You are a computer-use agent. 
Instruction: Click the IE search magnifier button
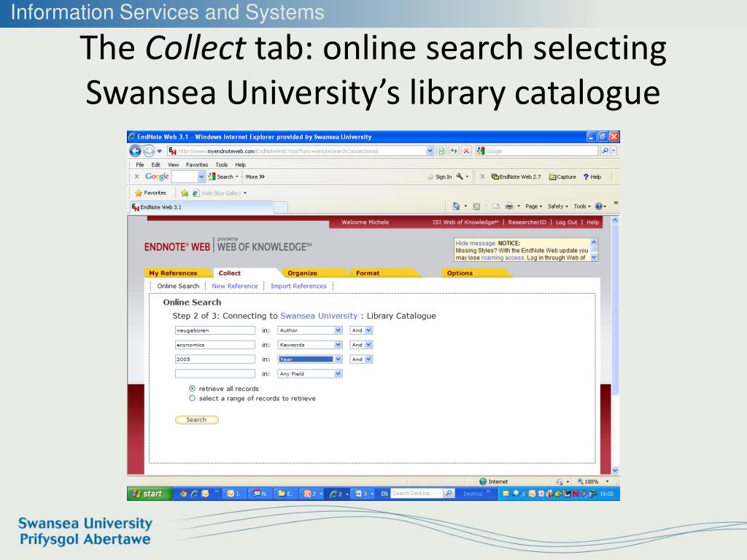pyautogui.click(x=605, y=151)
